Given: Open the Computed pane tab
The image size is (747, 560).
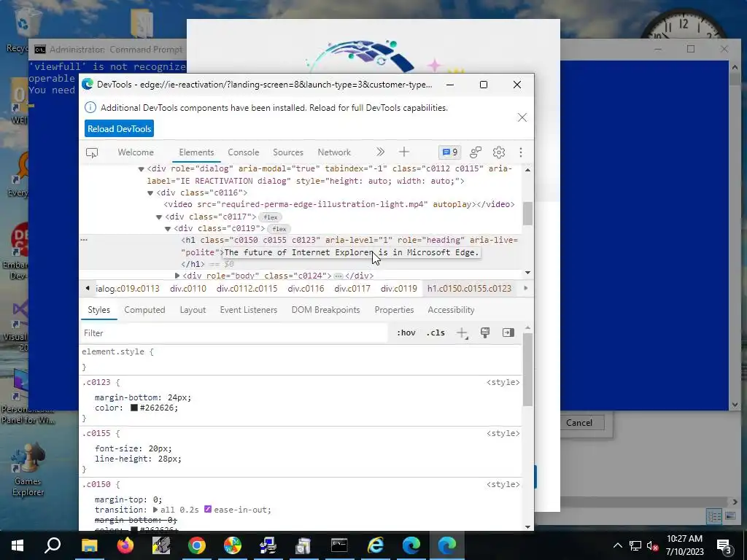Looking at the screenshot, I should [144, 310].
